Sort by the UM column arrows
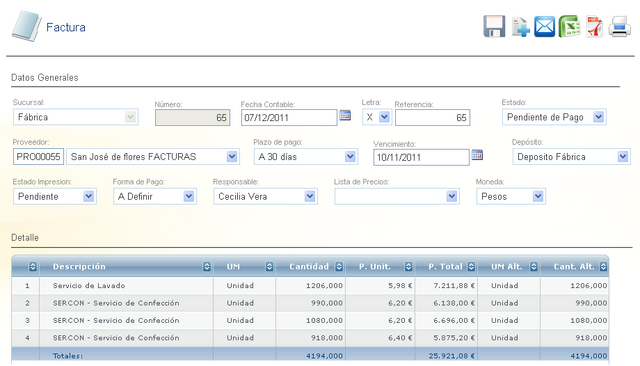Image resolution: width=640 pixels, height=366 pixels. (x=269, y=267)
